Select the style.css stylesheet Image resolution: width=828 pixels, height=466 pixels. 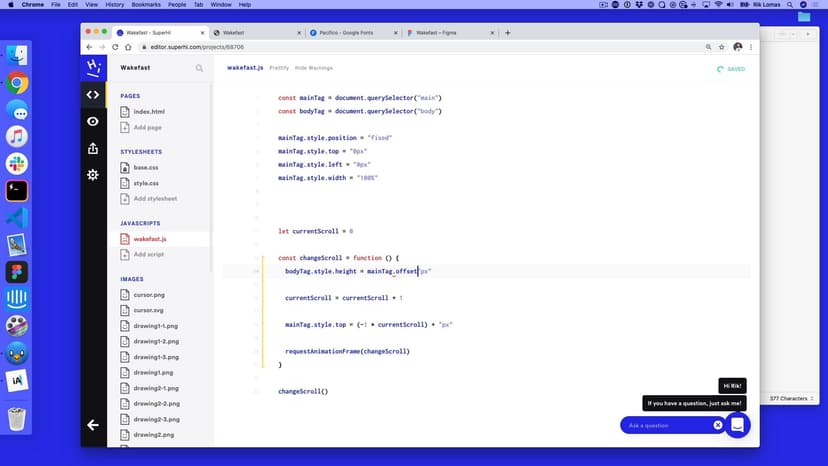[x=146, y=183]
